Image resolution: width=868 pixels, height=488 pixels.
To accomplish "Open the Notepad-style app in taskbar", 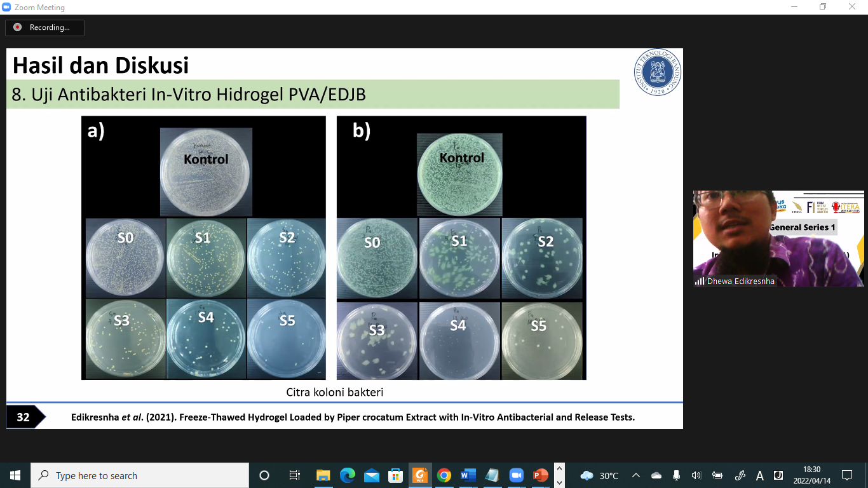I will click(492, 475).
